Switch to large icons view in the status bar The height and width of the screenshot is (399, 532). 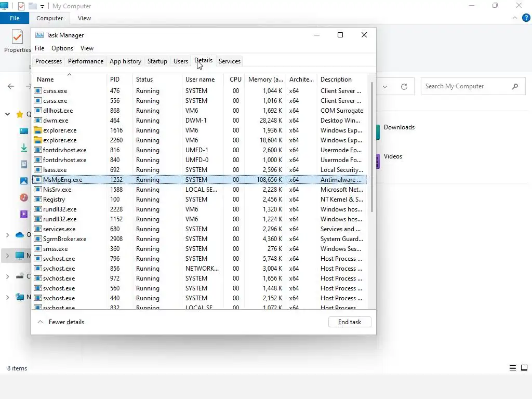[524, 368]
